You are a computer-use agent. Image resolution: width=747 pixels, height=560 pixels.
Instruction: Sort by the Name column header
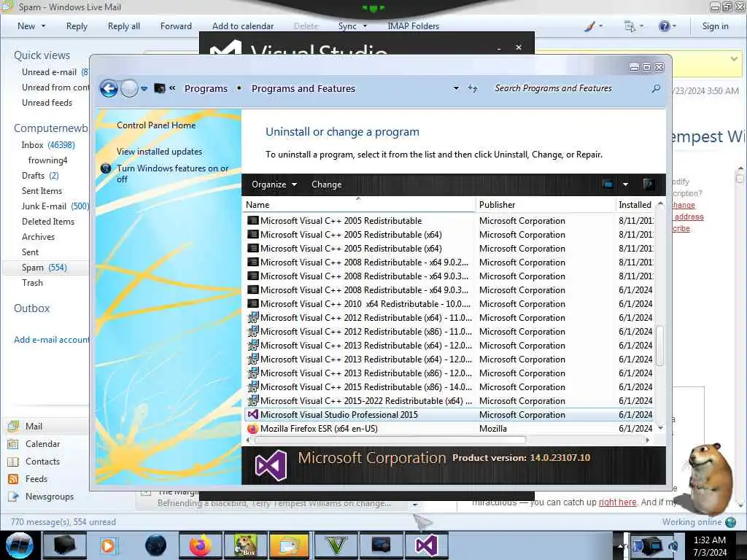(359, 205)
